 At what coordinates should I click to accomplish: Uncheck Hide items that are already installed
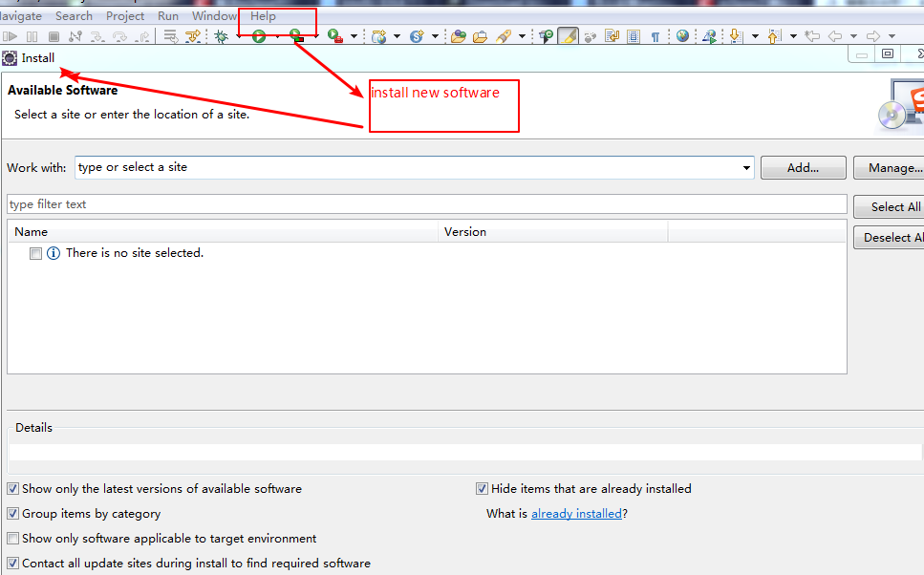click(483, 489)
